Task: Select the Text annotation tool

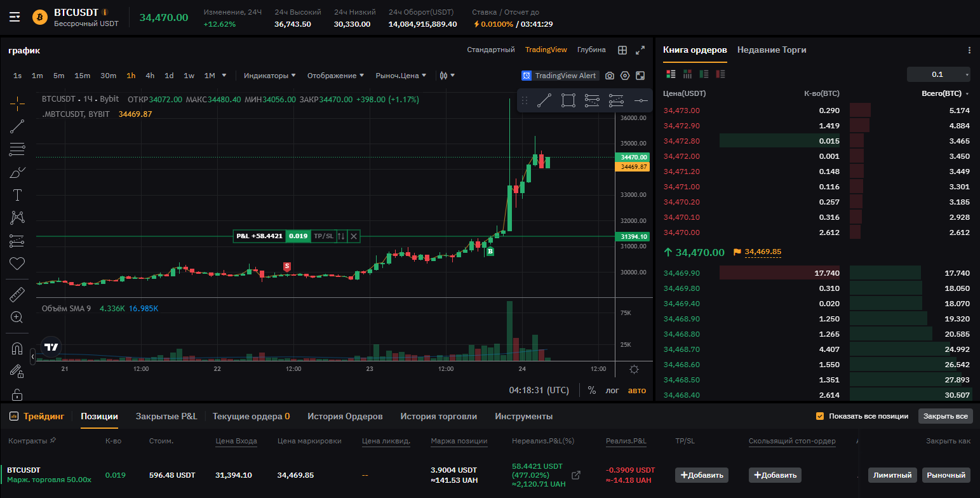Action: point(17,195)
